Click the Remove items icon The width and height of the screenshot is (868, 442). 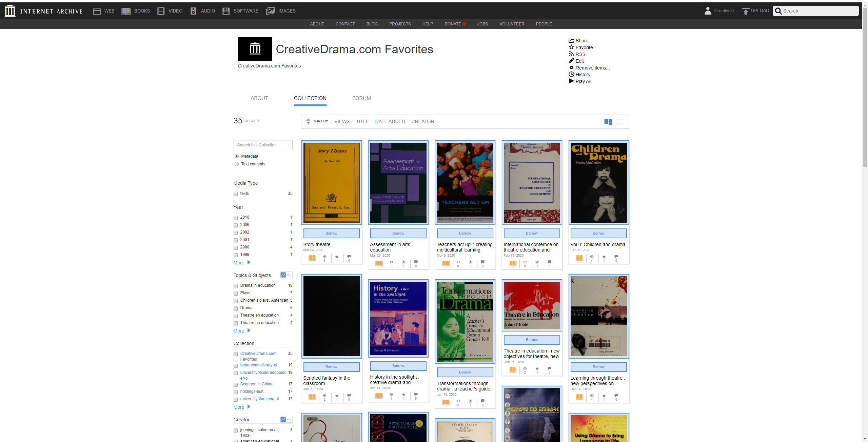tap(571, 67)
